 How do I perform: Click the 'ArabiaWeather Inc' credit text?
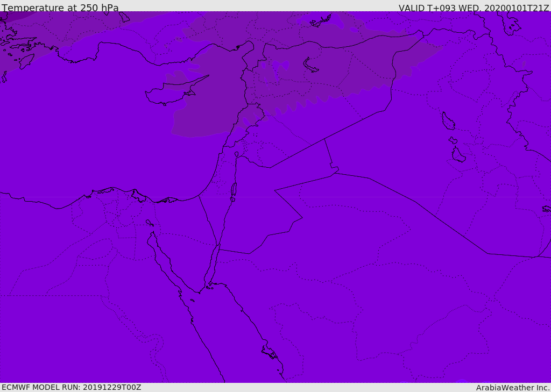(513, 388)
